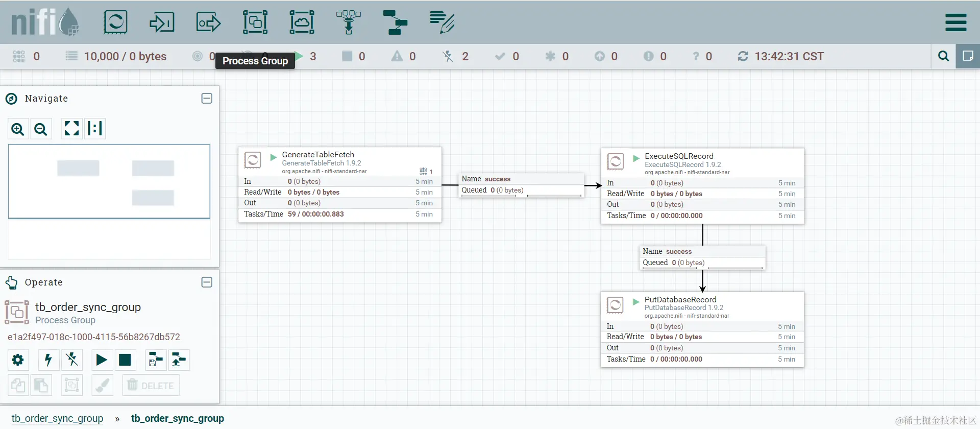Create template from Operate panel

coord(156,360)
